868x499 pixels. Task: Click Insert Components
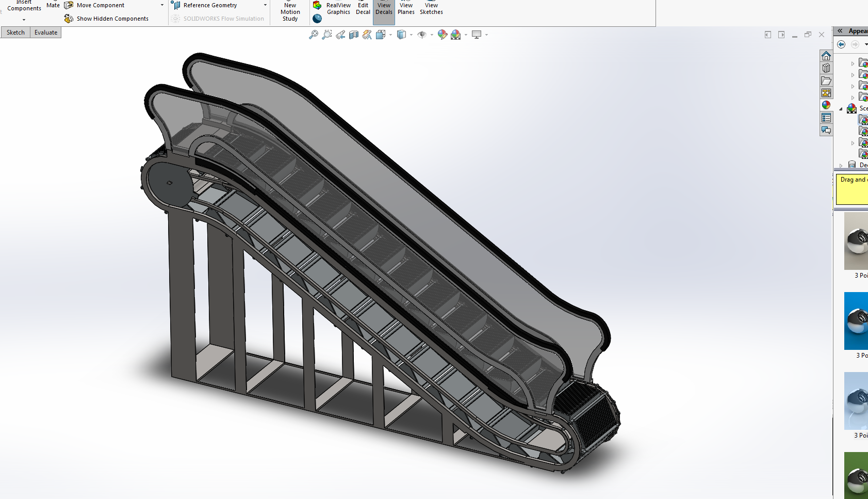point(24,6)
